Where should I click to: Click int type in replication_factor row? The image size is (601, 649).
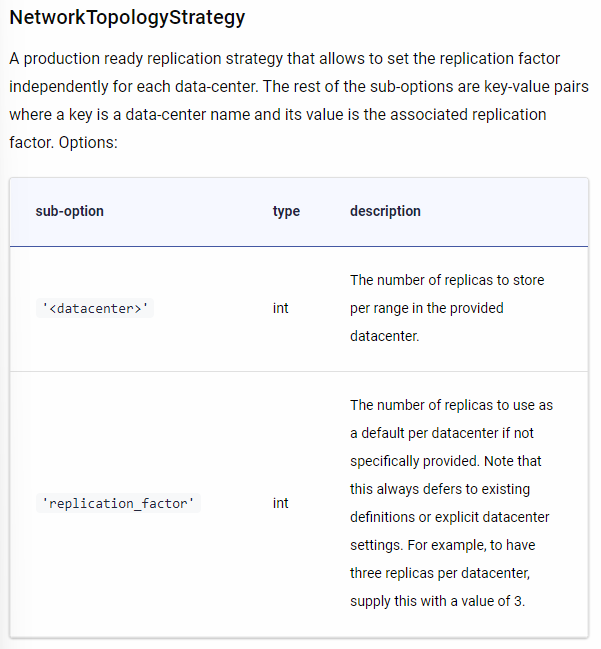click(280, 503)
